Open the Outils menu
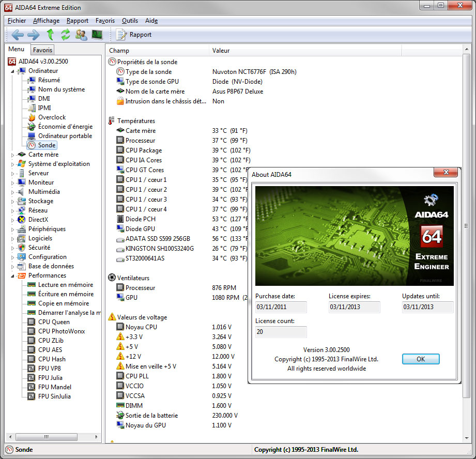Image resolution: width=476 pixels, height=459 pixels. pyautogui.click(x=130, y=21)
